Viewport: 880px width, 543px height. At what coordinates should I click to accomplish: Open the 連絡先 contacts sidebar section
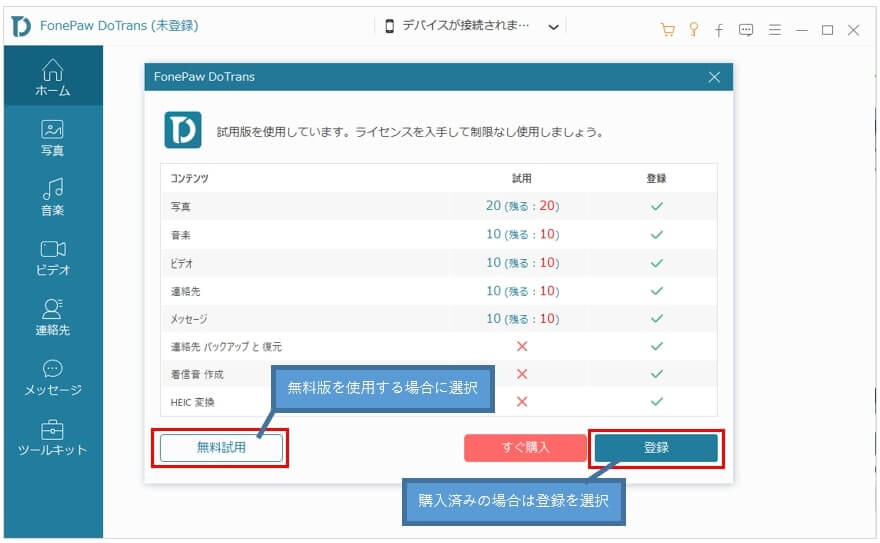pyautogui.click(x=53, y=317)
